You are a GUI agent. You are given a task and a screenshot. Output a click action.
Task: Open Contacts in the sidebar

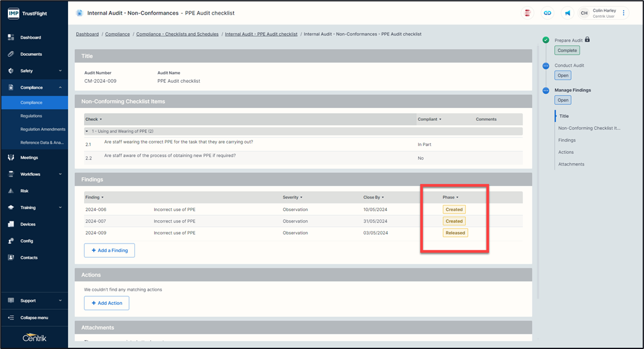tap(29, 258)
